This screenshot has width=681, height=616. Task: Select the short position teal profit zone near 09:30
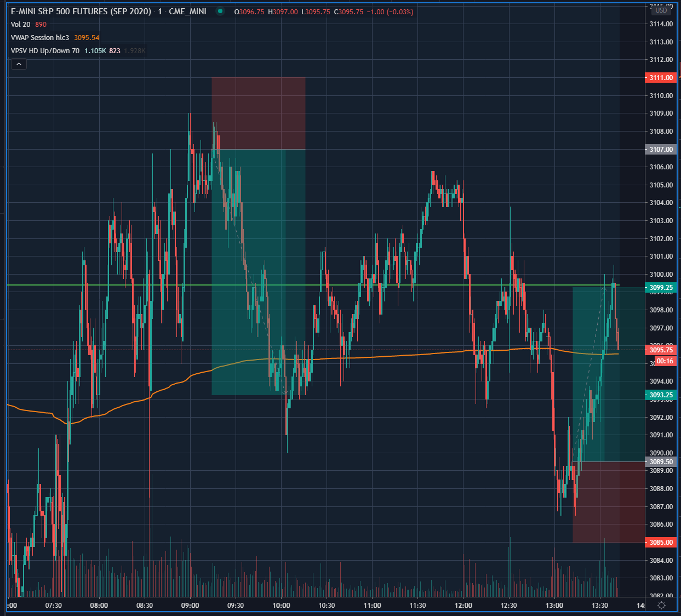click(259, 272)
